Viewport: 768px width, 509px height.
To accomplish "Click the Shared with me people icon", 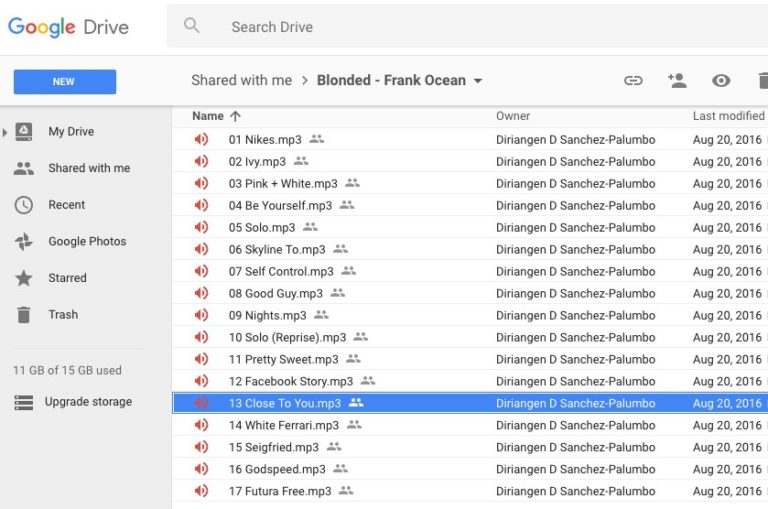I will point(24,169).
